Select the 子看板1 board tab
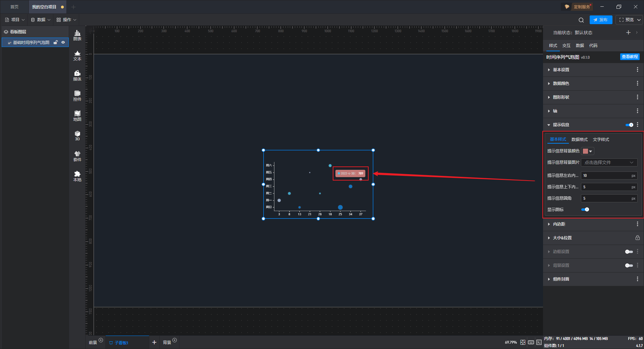Viewport: 644px width, 349px height. coord(127,342)
